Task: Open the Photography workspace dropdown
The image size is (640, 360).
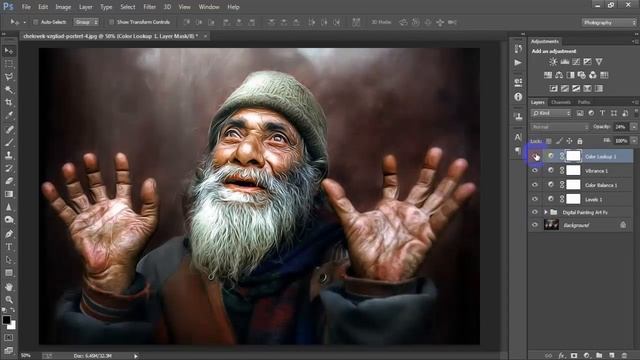Action: click(x=609, y=22)
